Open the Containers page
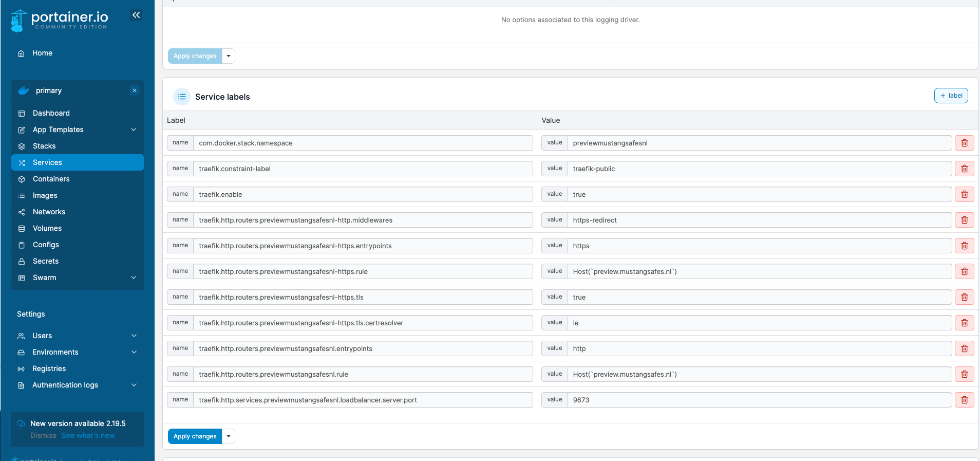The width and height of the screenshot is (980, 461). [51, 179]
